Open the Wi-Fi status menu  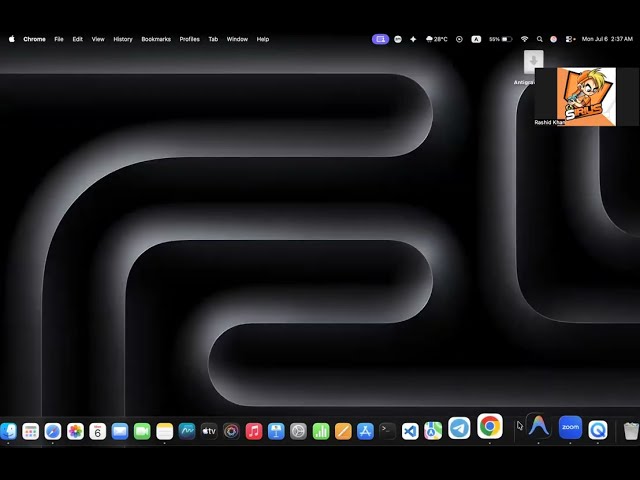click(x=524, y=39)
